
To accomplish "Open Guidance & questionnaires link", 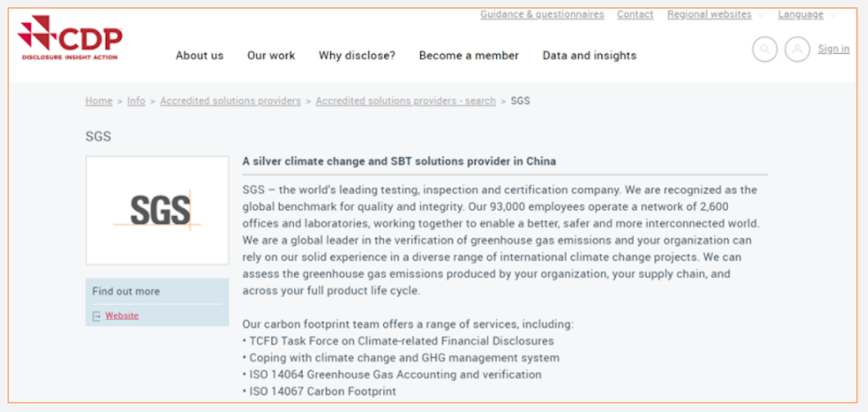I will point(542,14).
